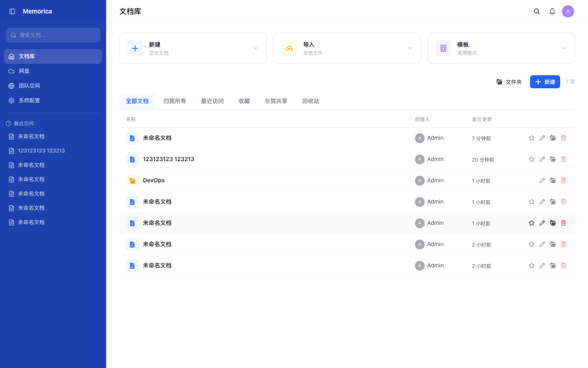Star the last 未命名文档 in the list
The image size is (588, 368).
pyautogui.click(x=532, y=266)
